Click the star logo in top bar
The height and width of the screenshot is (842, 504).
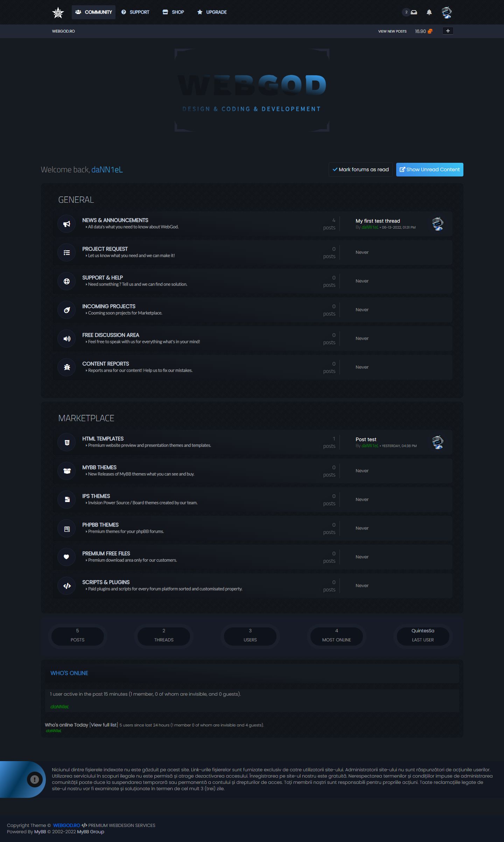58,13
